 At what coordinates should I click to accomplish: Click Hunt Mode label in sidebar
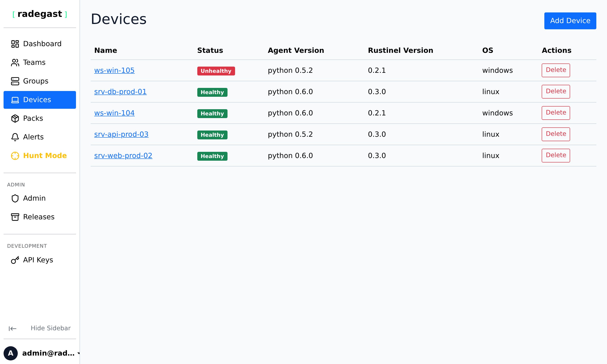45,156
